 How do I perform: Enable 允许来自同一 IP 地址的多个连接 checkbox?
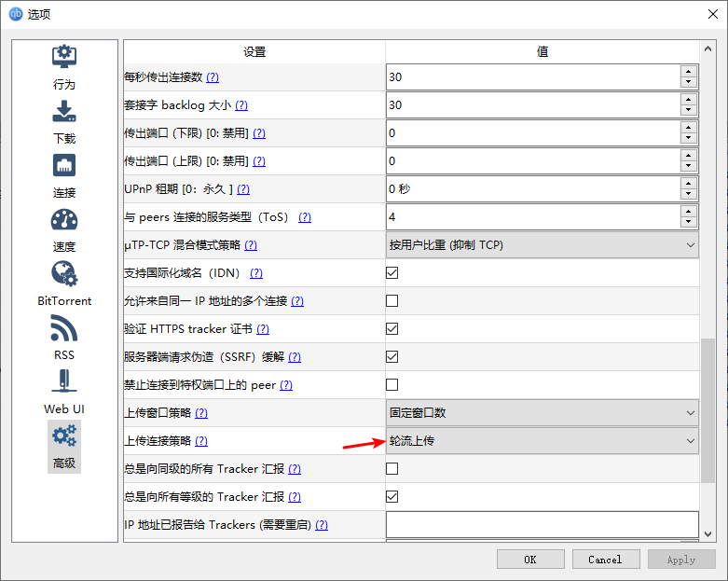pyautogui.click(x=392, y=301)
